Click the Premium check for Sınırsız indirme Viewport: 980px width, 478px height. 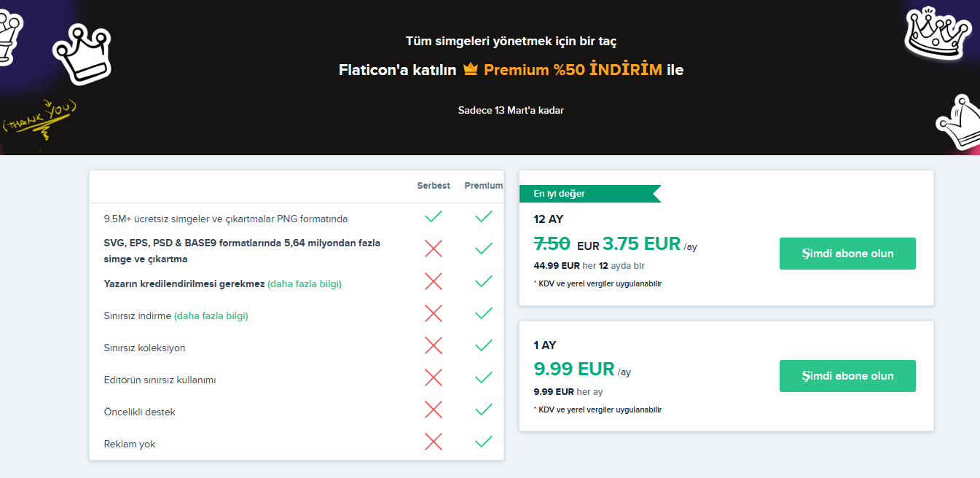coord(484,313)
